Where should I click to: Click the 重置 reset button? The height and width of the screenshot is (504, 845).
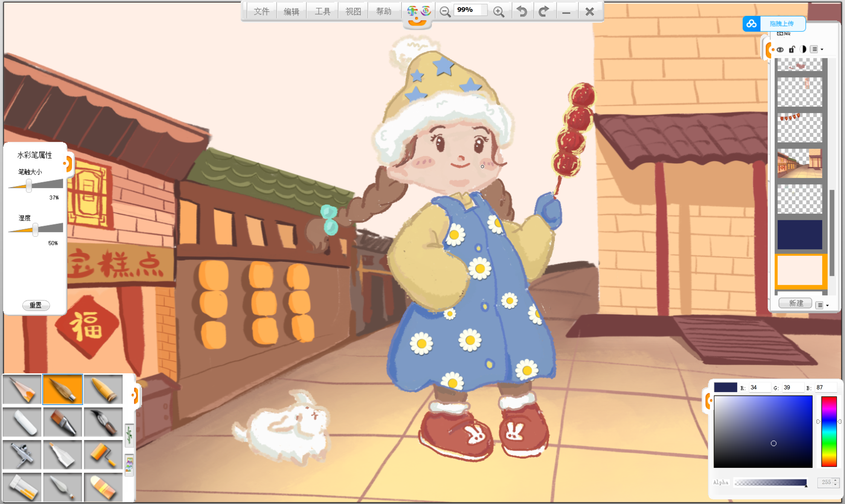click(36, 305)
